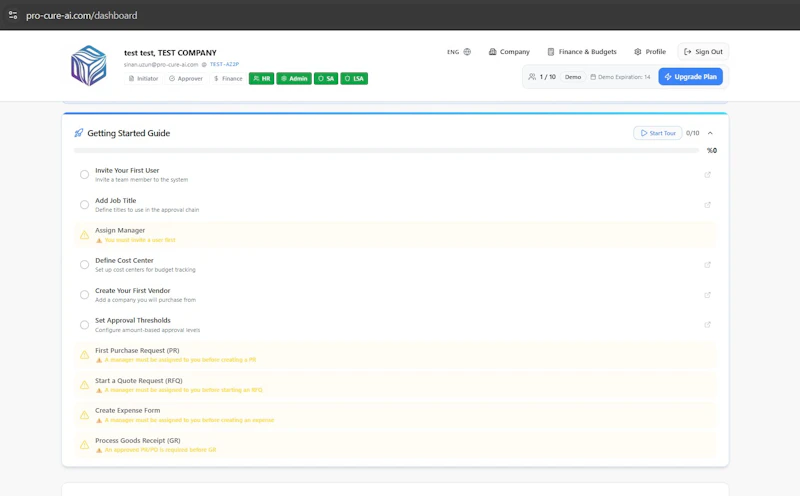The width and height of the screenshot is (800, 496).
Task: Click the Finance role tag
Action: (x=228, y=79)
